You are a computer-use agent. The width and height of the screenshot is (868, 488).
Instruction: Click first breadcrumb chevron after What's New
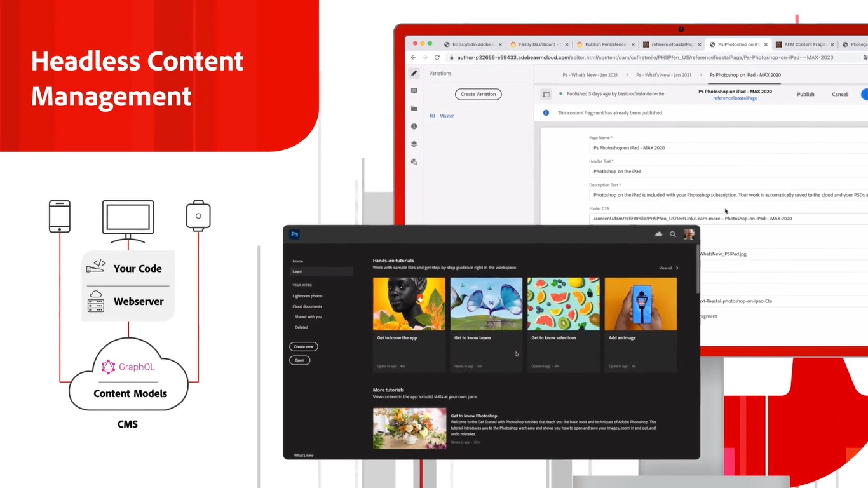click(x=627, y=75)
